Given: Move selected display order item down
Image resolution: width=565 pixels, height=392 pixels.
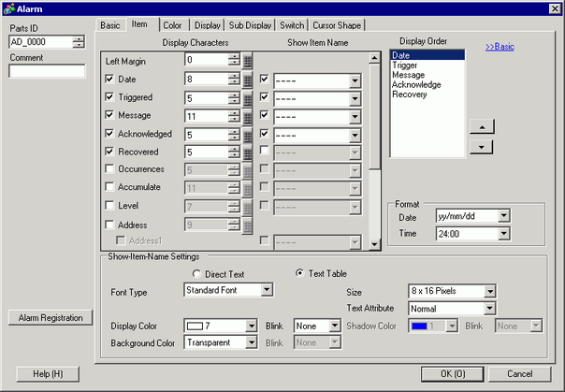Looking at the screenshot, I should pyautogui.click(x=480, y=147).
